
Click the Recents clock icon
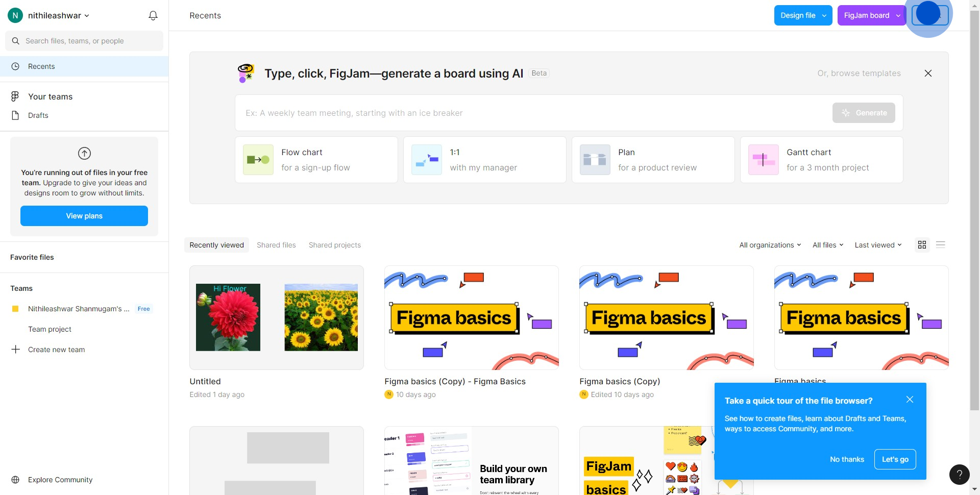point(15,66)
